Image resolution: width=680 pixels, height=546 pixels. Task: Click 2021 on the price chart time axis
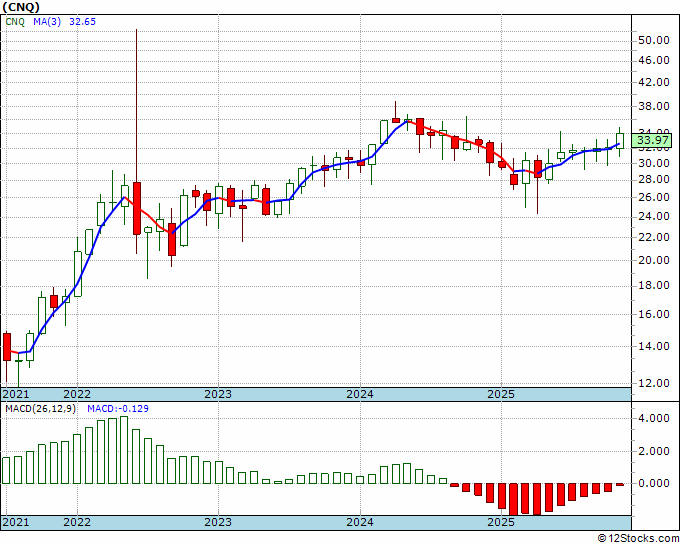(x=16, y=394)
